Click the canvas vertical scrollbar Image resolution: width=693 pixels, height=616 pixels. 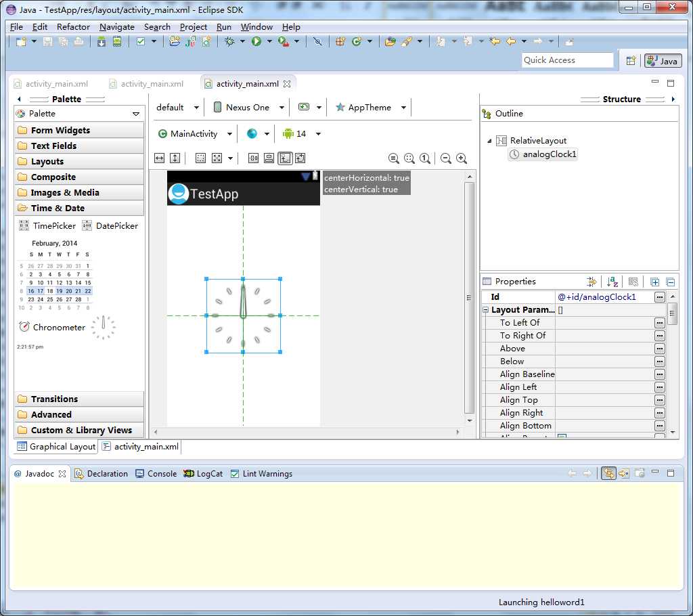point(470,298)
